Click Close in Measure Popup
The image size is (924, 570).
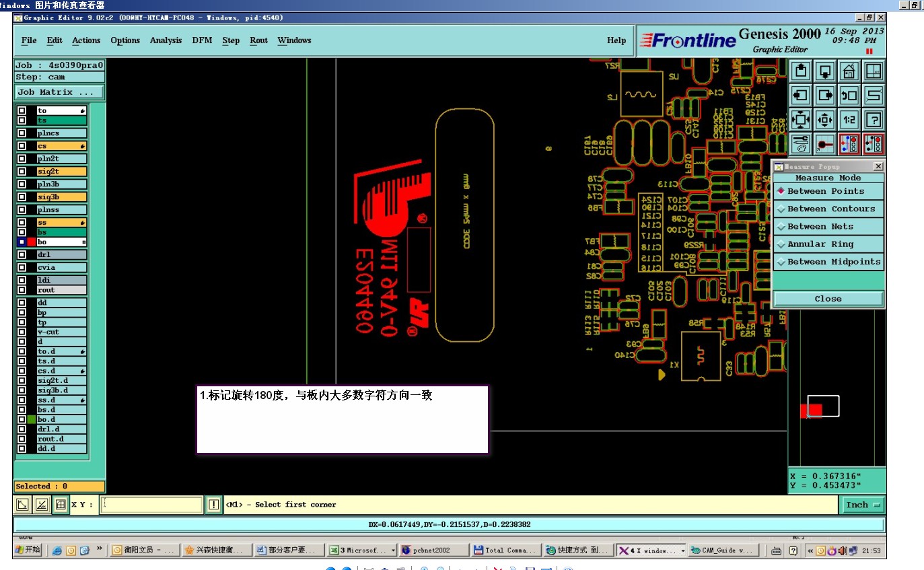(828, 299)
